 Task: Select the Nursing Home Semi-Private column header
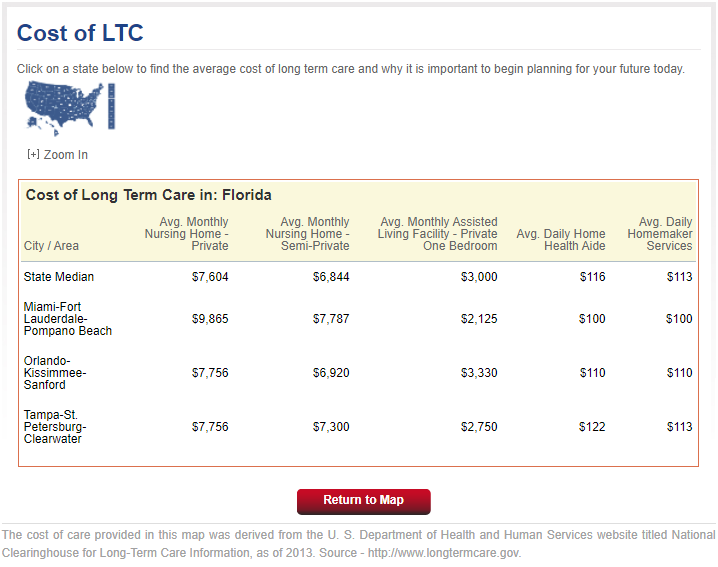(x=307, y=234)
